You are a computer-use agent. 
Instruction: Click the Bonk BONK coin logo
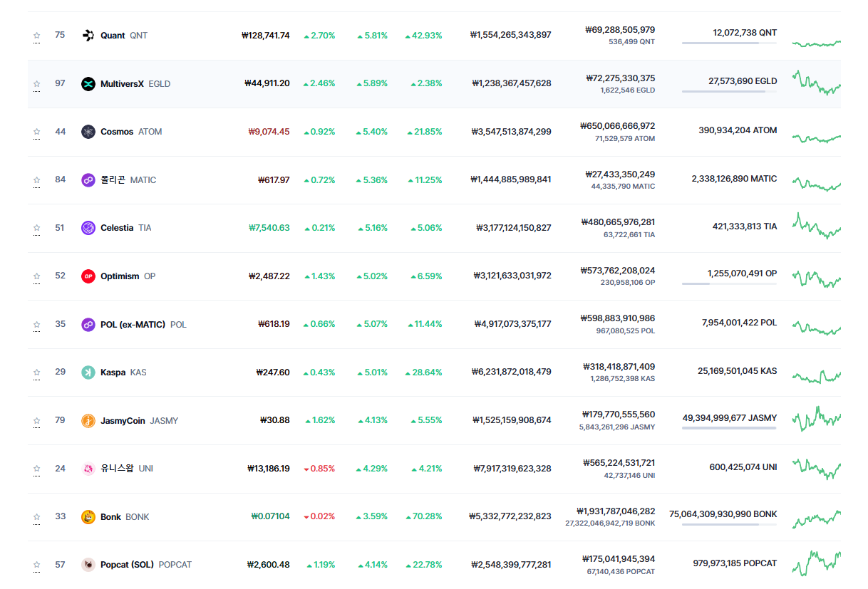coord(88,517)
